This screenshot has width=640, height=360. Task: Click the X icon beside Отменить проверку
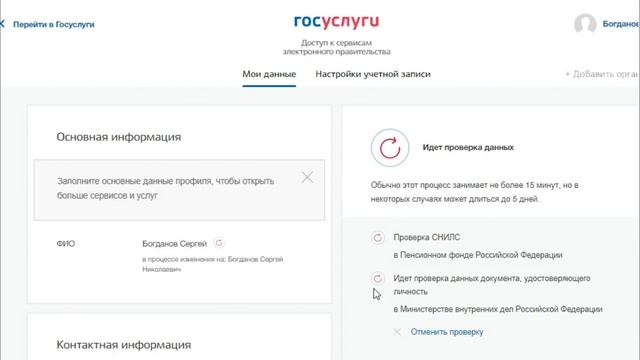(x=397, y=332)
